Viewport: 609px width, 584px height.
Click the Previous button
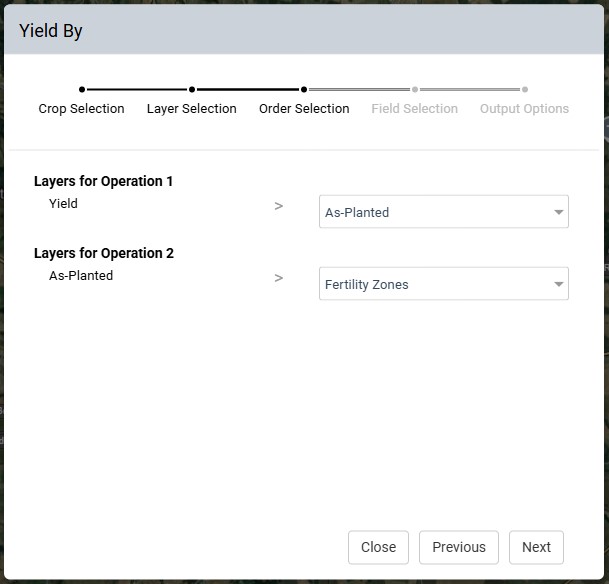(459, 547)
